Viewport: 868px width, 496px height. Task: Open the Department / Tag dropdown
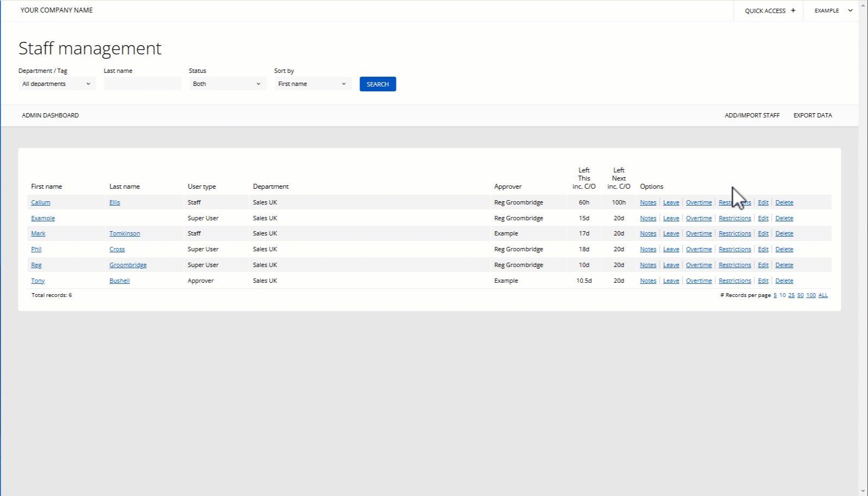pos(57,84)
